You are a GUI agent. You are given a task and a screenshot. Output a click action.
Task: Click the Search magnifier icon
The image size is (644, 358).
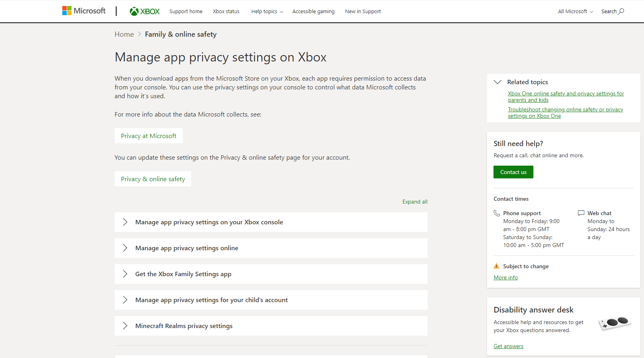[621, 11]
